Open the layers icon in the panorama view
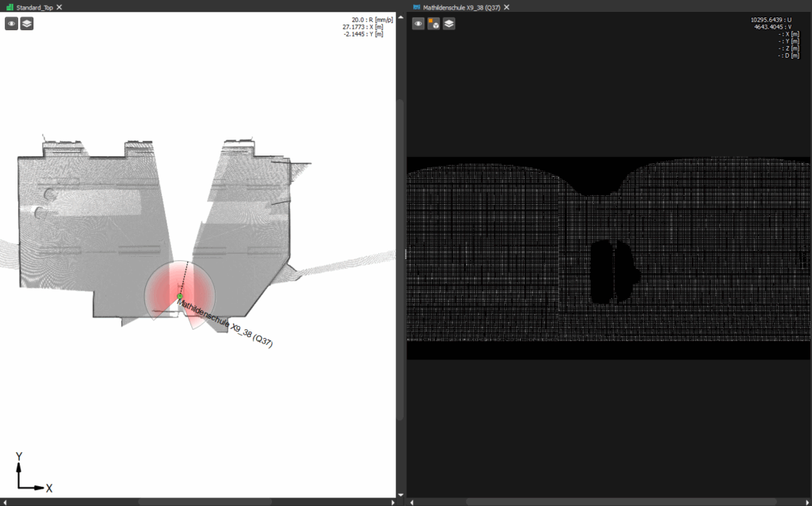 pyautogui.click(x=449, y=24)
